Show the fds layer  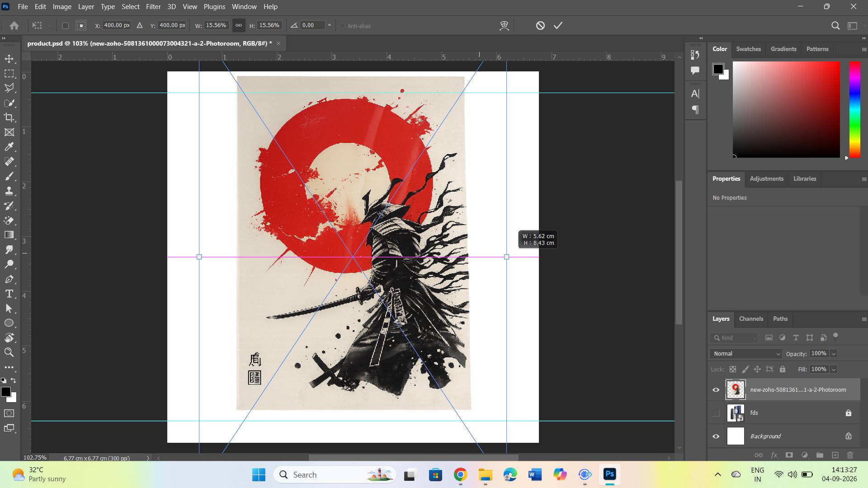(716, 413)
